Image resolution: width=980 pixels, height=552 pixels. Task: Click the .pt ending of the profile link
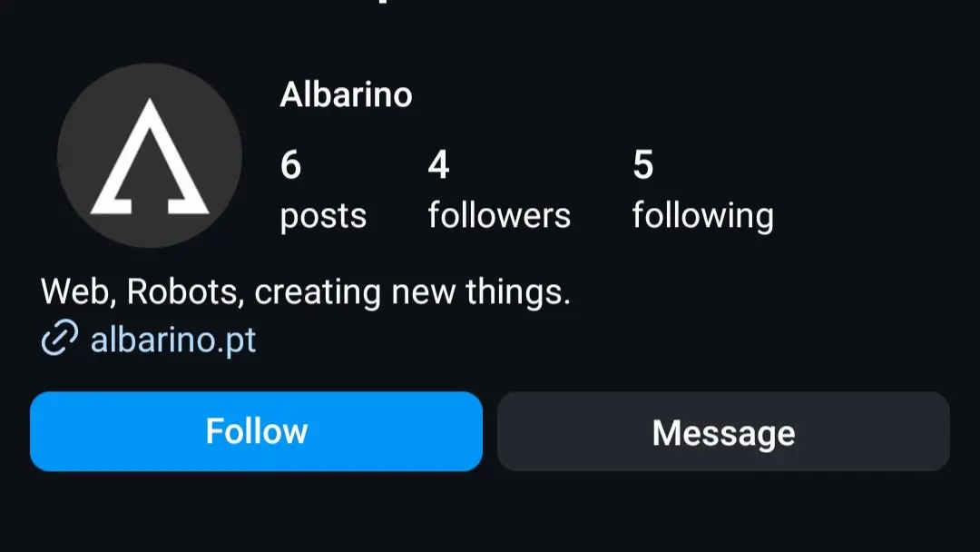[238, 340]
